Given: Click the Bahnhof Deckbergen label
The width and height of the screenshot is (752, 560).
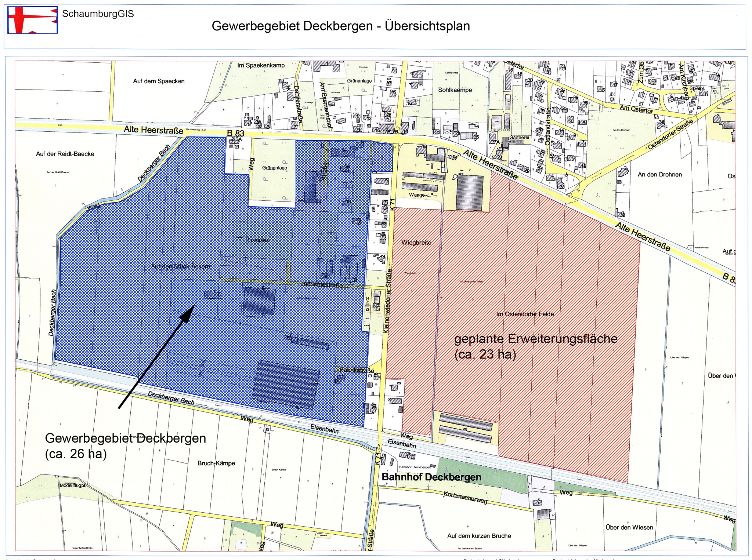Looking at the screenshot, I should (x=431, y=477).
